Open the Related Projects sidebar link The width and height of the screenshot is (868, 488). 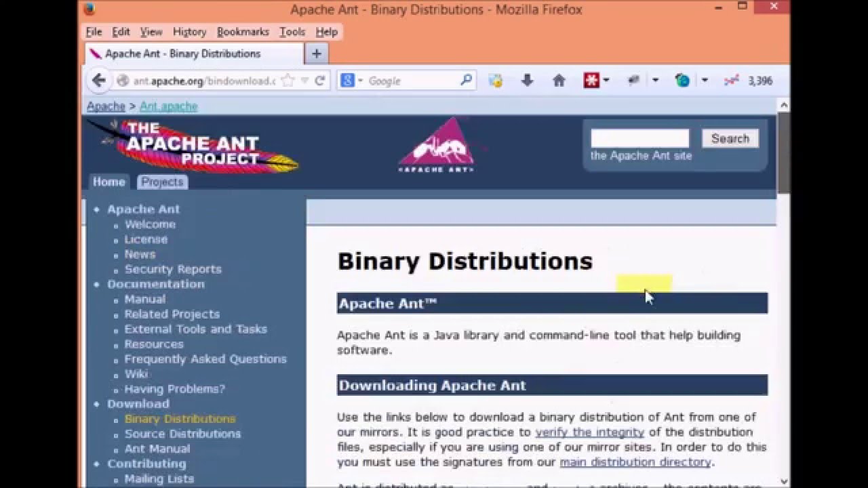point(172,314)
